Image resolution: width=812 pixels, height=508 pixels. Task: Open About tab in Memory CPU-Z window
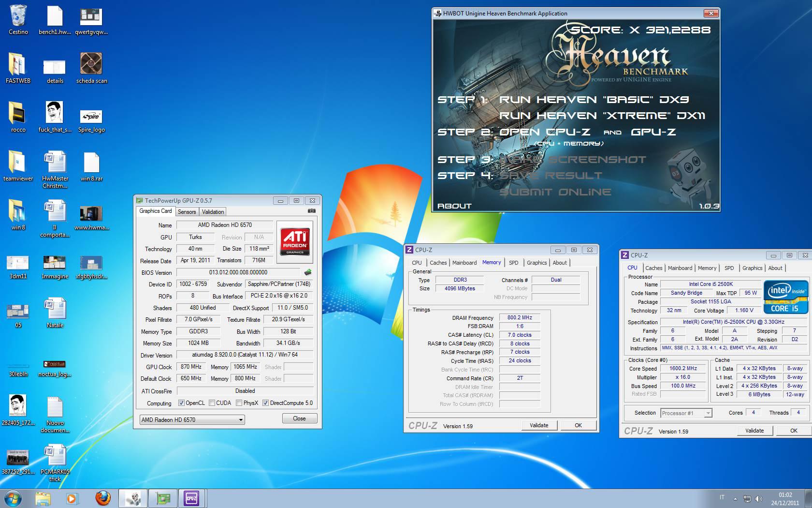[559, 263]
